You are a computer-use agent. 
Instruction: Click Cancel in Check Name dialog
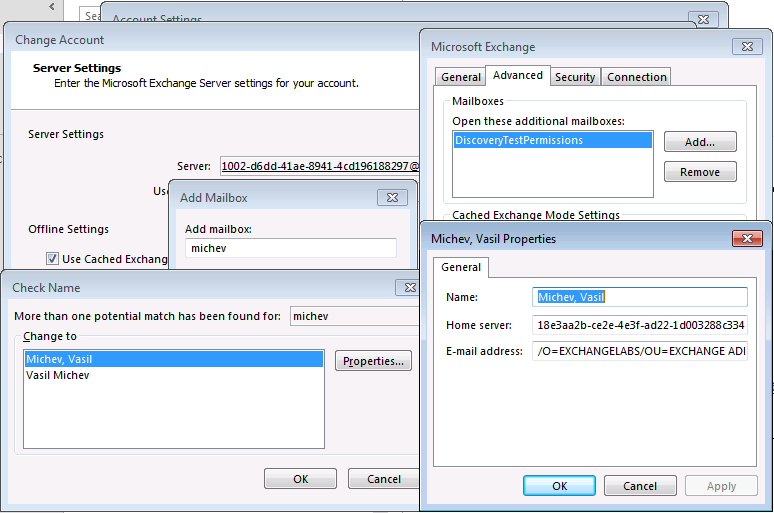(384, 479)
